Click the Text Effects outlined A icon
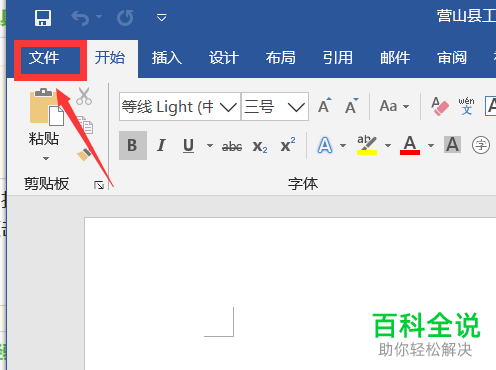 click(325, 145)
